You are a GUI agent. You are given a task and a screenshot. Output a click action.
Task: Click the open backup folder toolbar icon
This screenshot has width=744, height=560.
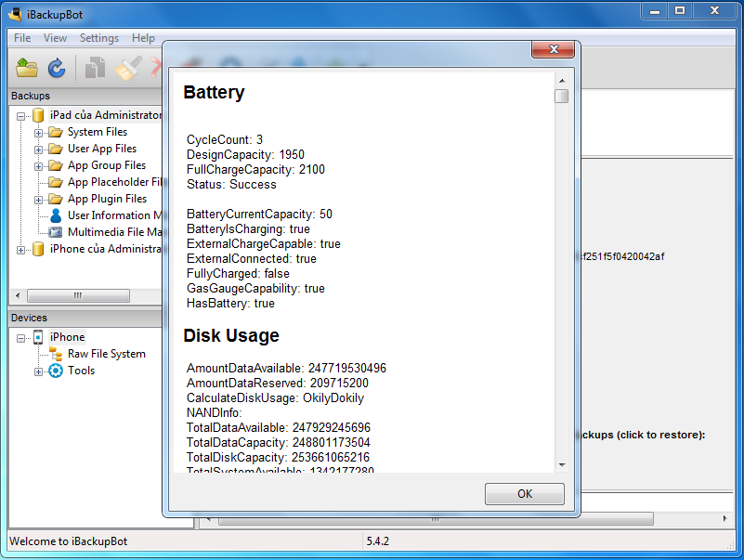[x=27, y=68]
